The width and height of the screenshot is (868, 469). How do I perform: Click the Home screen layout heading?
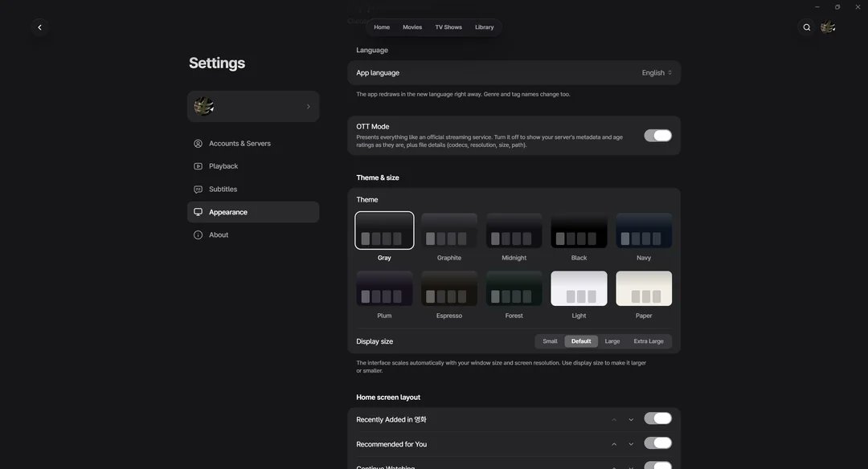tap(388, 397)
